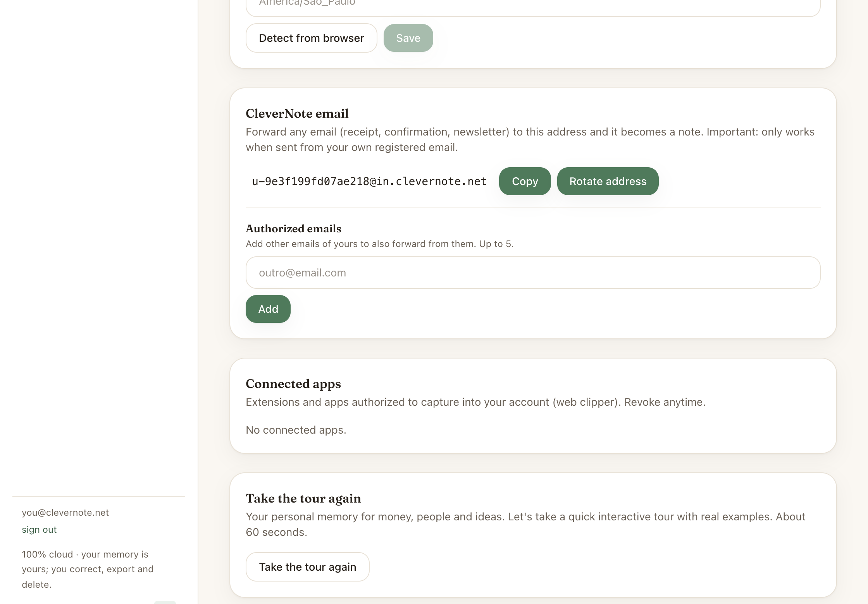The image size is (868, 604).
Task: Select the u-9e3f199fd07ae218@in.clevernote.net address text
Action: pos(369,181)
